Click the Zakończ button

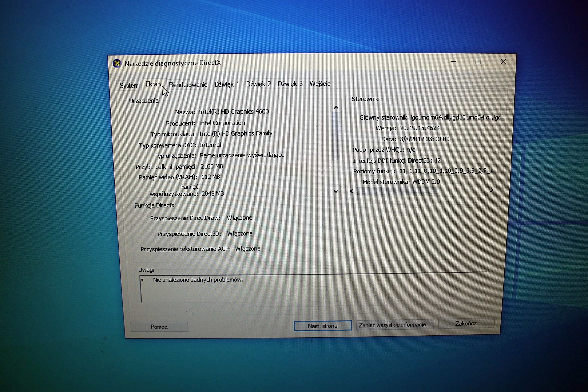466,324
